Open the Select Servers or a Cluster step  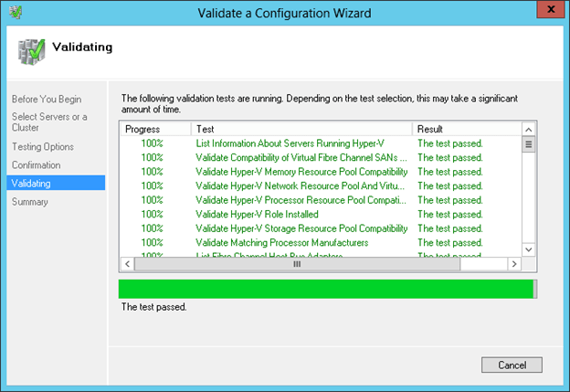click(x=49, y=122)
